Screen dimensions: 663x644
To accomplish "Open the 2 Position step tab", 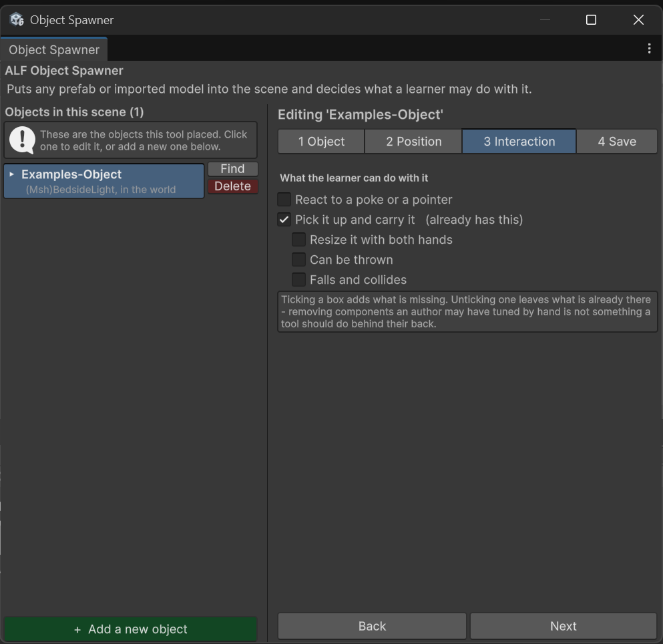I will coord(413,142).
